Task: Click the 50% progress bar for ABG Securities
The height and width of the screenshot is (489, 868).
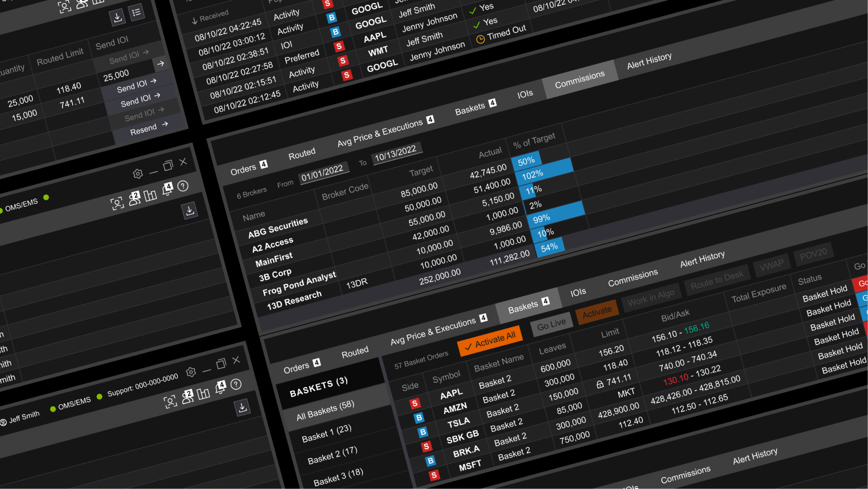Action: pos(526,160)
